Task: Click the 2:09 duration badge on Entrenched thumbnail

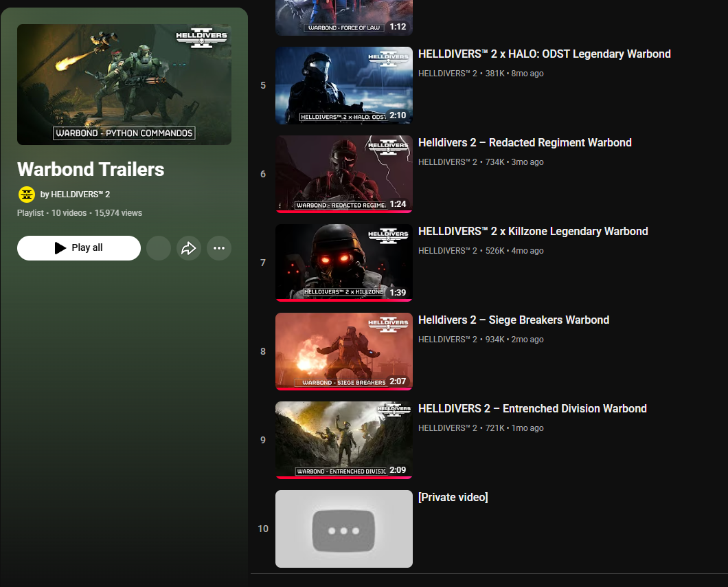Action: click(x=398, y=470)
